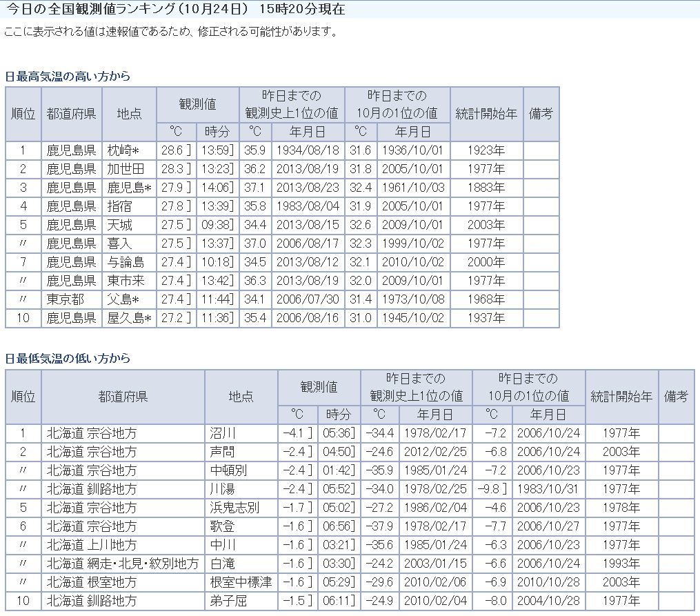Select the 声問 station cell
The width and height of the screenshot is (700, 616).
[x=223, y=452]
